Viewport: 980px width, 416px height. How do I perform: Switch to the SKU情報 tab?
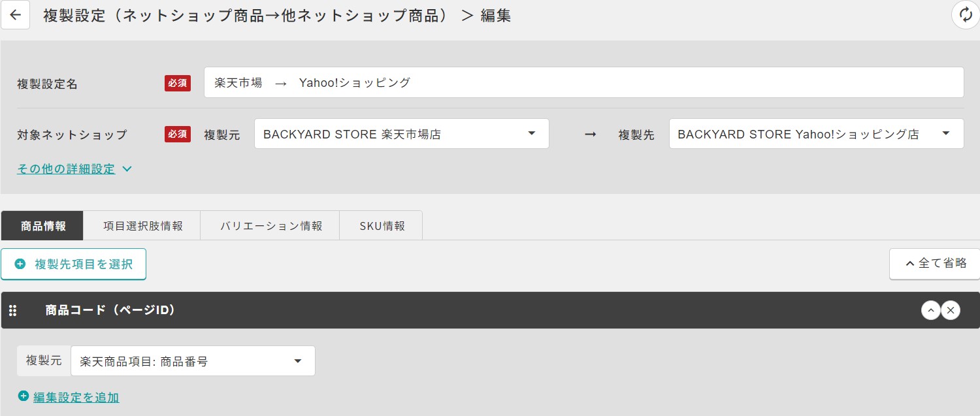coord(382,226)
